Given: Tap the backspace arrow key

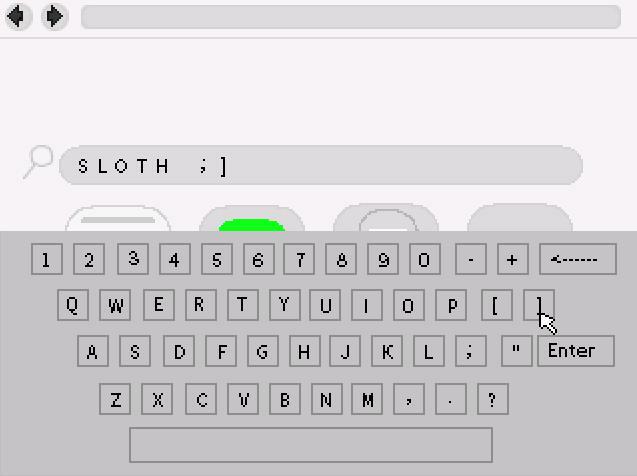Looking at the screenshot, I should coord(578,259).
